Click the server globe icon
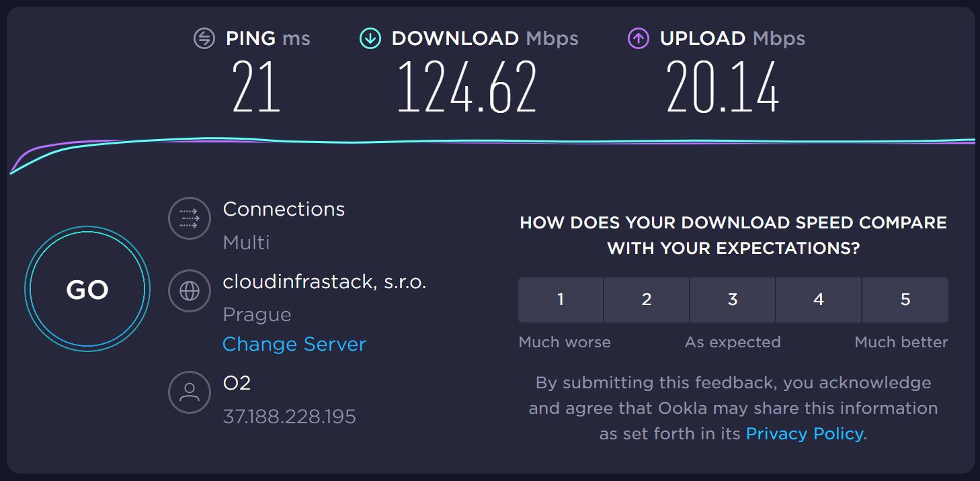This screenshot has width=980, height=481. 190,290
